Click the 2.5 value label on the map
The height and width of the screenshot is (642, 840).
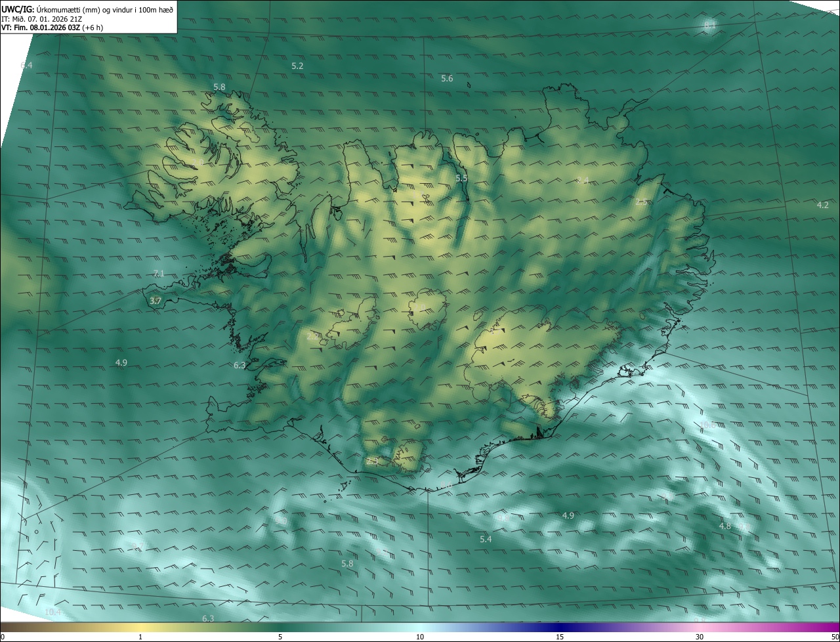(x=641, y=202)
